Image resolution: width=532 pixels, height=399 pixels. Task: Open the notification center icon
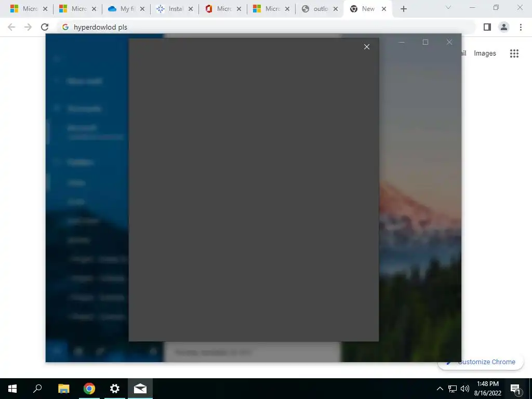tap(515, 389)
